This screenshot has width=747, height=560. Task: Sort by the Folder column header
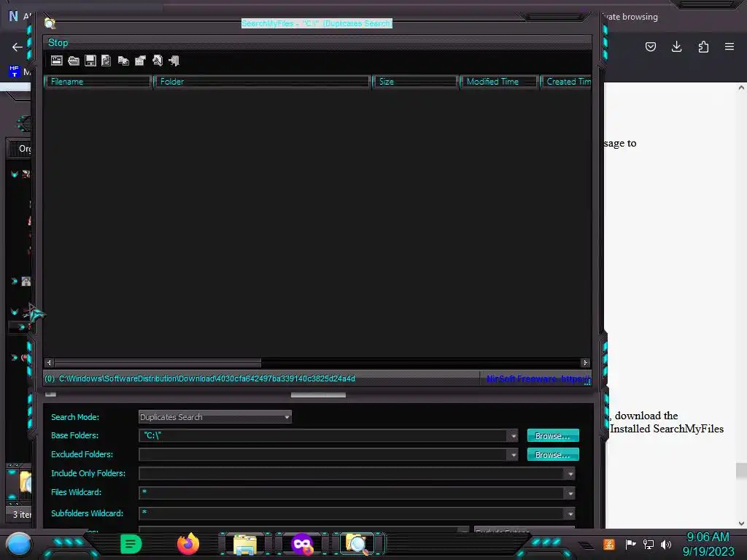[x=262, y=82]
